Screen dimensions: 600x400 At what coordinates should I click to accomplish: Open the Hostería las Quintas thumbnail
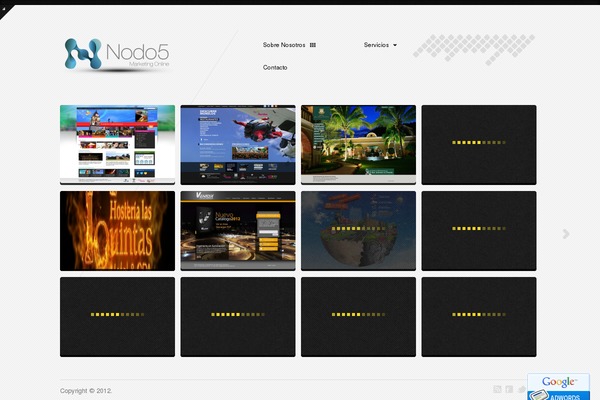tap(117, 231)
